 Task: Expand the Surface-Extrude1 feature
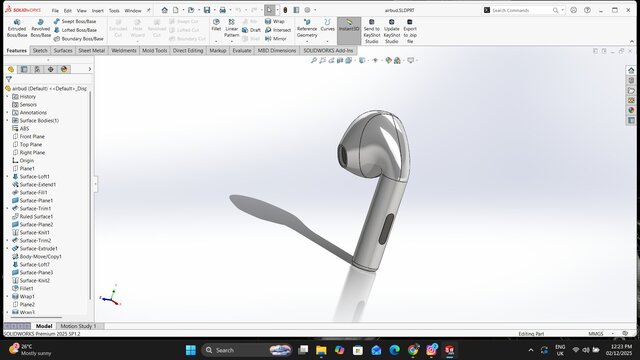point(7,249)
